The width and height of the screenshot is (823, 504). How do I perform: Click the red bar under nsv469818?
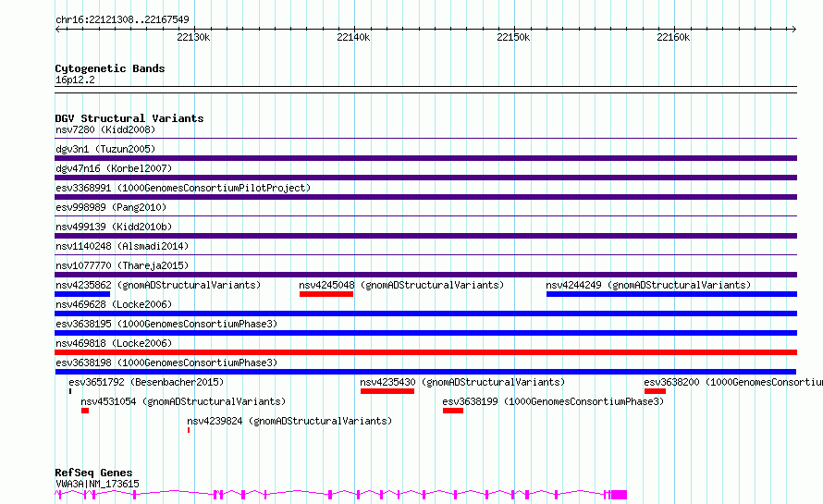[426, 352]
